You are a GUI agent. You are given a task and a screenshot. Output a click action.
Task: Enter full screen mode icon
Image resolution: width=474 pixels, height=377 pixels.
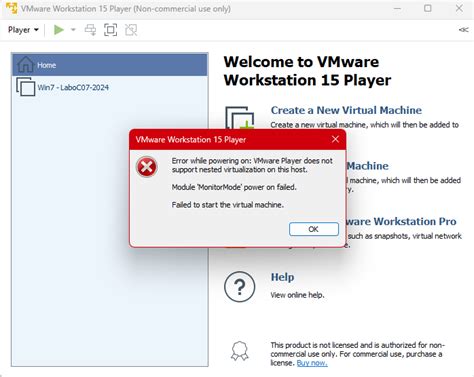pos(111,30)
